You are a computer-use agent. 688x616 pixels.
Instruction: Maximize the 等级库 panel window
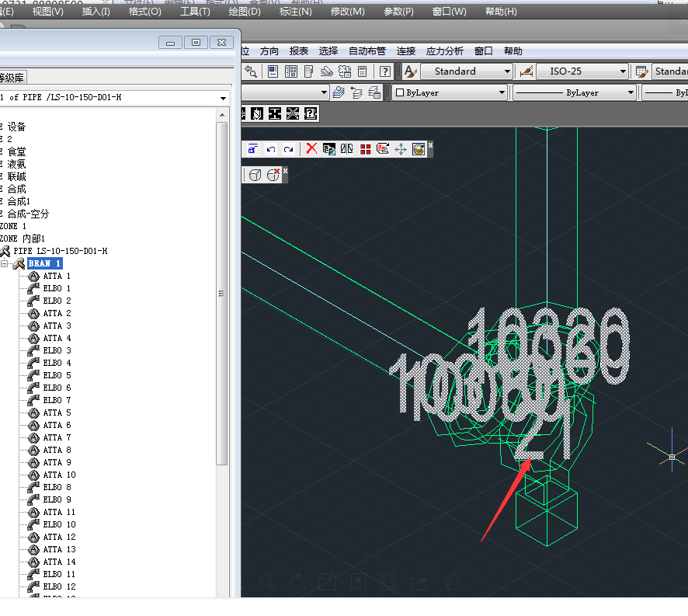[196, 42]
